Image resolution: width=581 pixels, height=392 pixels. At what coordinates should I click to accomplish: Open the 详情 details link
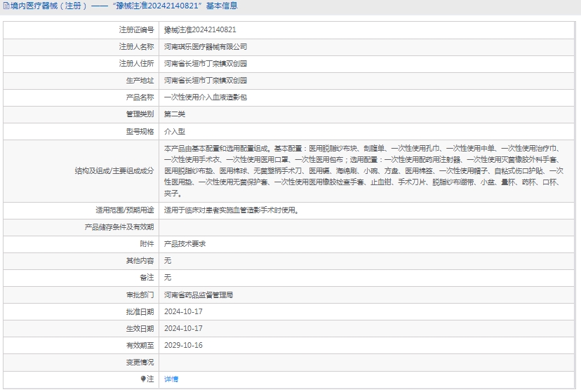[171, 379]
